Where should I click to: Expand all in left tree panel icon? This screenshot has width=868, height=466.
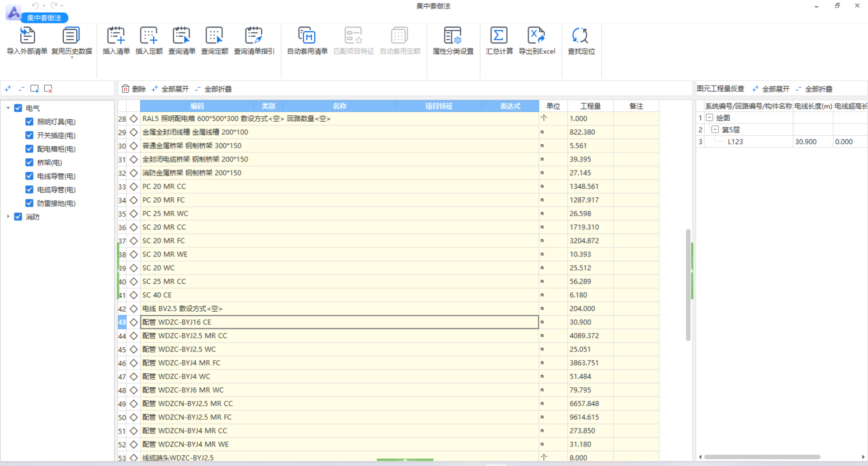8,89
